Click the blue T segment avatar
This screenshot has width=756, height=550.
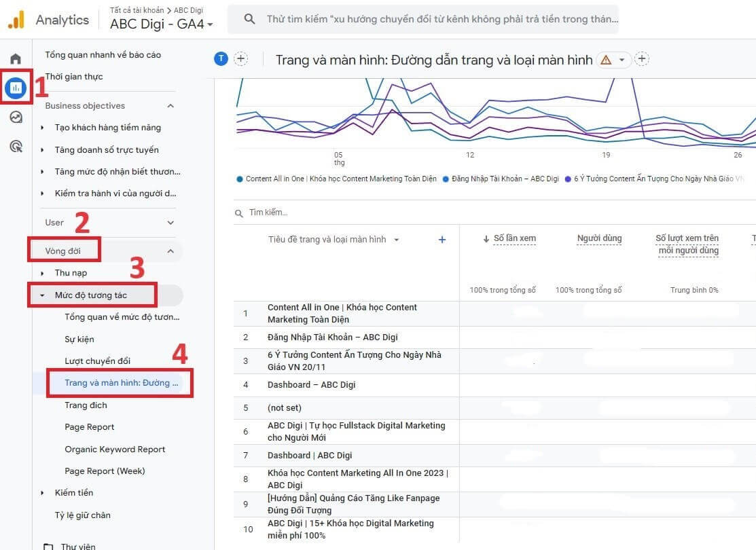click(x=221, y=59)
